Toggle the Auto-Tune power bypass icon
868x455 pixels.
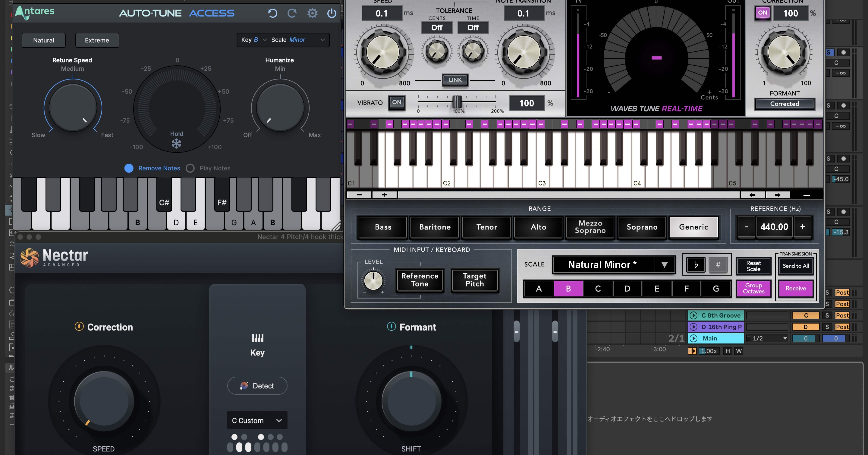coord(332,13)
